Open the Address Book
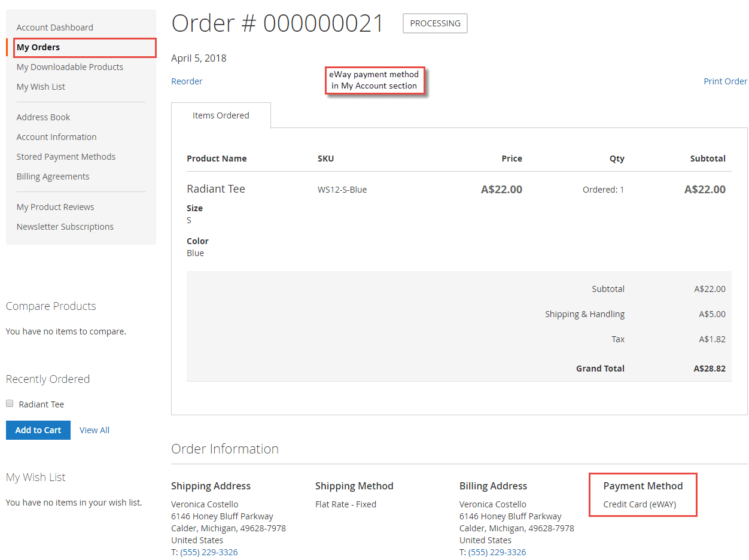The width and height of the screenshot is (749, 560). click(43, 117)
